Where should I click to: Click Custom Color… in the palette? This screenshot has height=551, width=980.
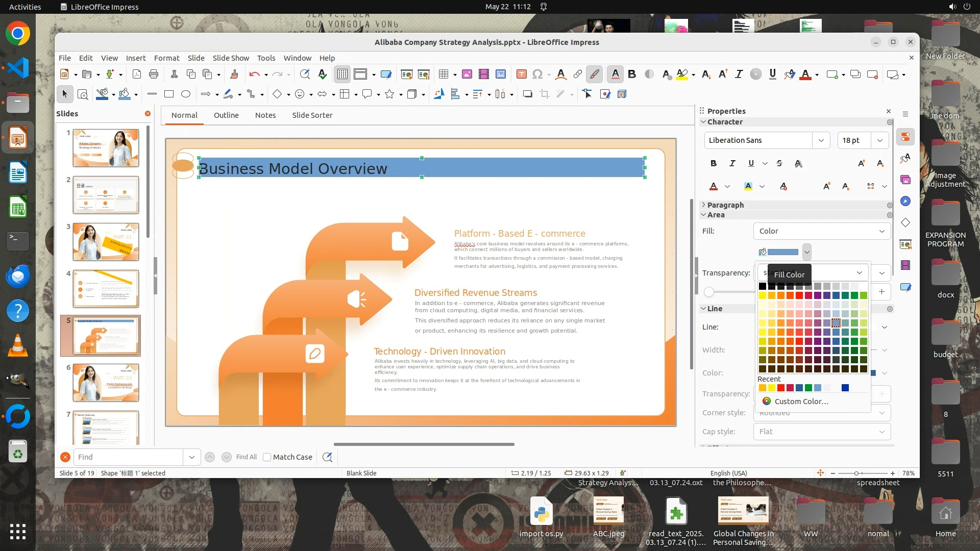801,402
